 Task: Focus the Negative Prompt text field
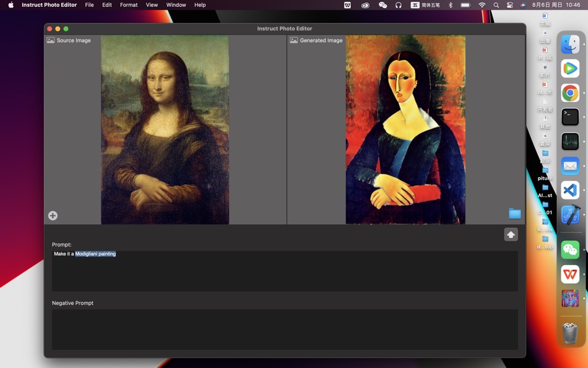coord(285,330)
